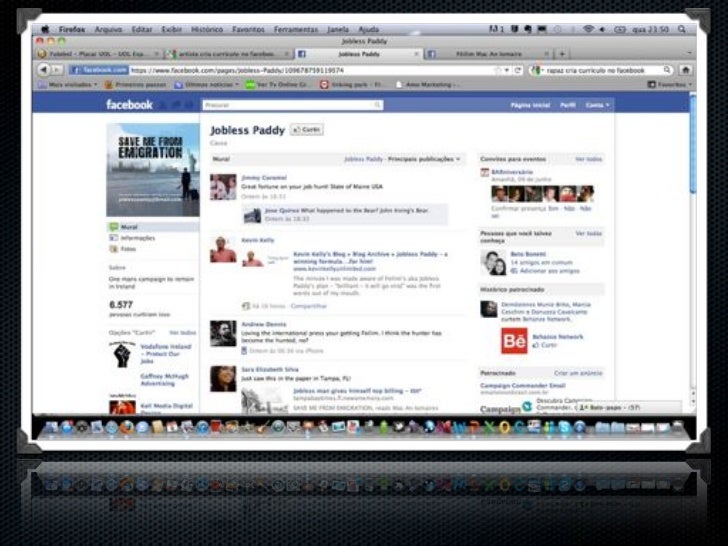Open Spotlight from the menu bar
The width and height of the screenshot is (728, 546).
682,29
